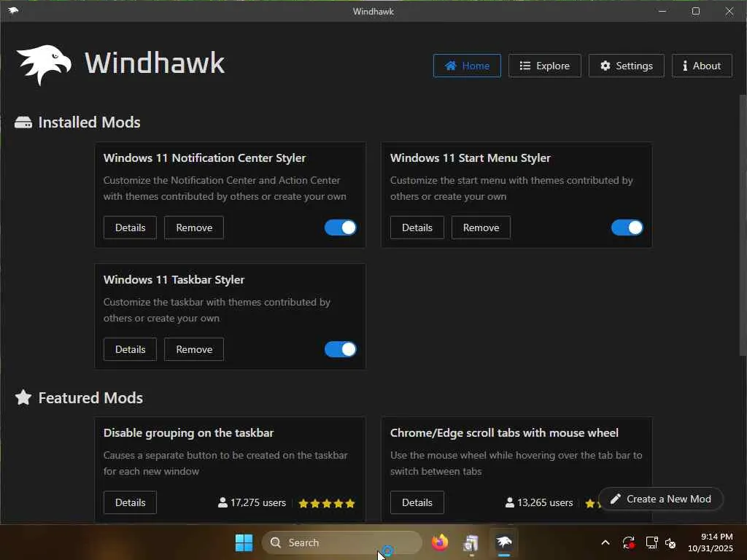The height and width of the screenshot is (560, 747).
Task: Open Details for Start Menu Styler
Action: [x=417, y=227]
